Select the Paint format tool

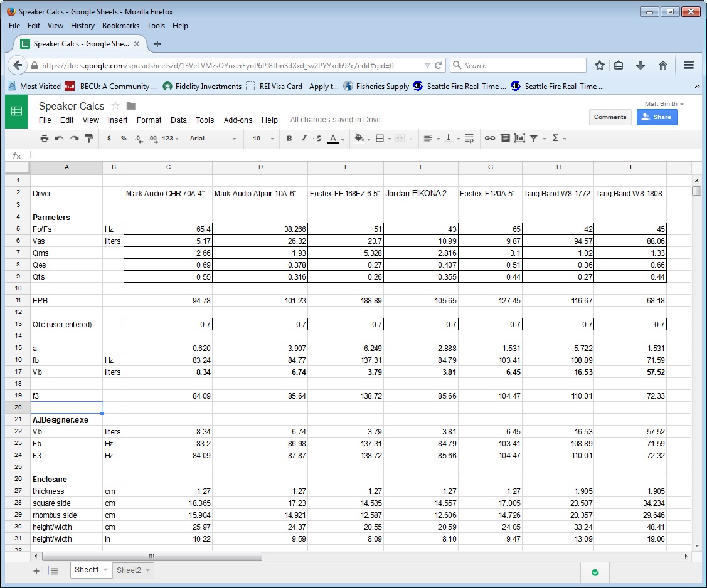(89, 139)
